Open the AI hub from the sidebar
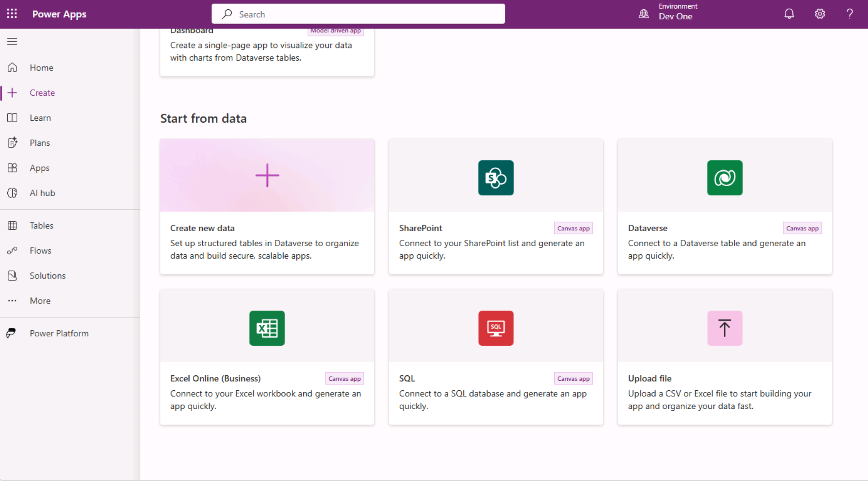The image size is (868, 481). click(x=42, y=193)
